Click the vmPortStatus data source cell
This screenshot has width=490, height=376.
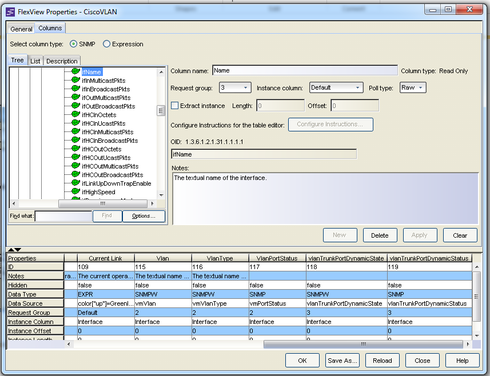(277, 303)
